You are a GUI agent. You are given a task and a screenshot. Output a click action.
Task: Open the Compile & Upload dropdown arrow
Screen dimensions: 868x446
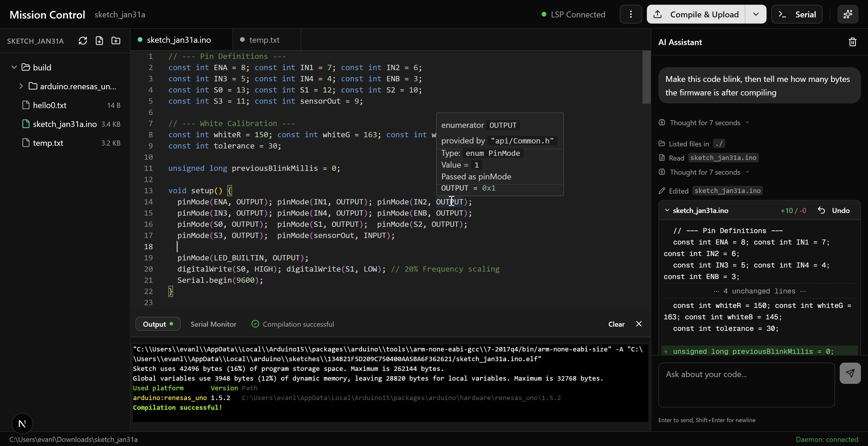point(755,14)
